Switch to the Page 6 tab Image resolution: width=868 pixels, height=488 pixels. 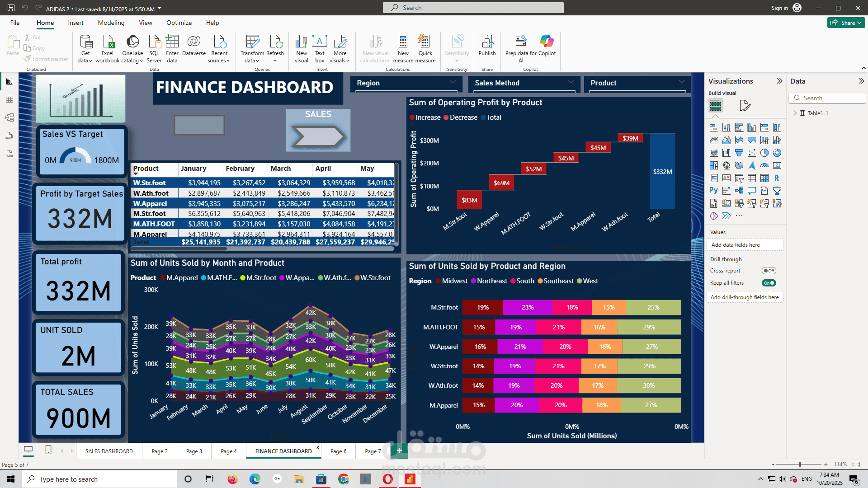click(x=338, y=451)
